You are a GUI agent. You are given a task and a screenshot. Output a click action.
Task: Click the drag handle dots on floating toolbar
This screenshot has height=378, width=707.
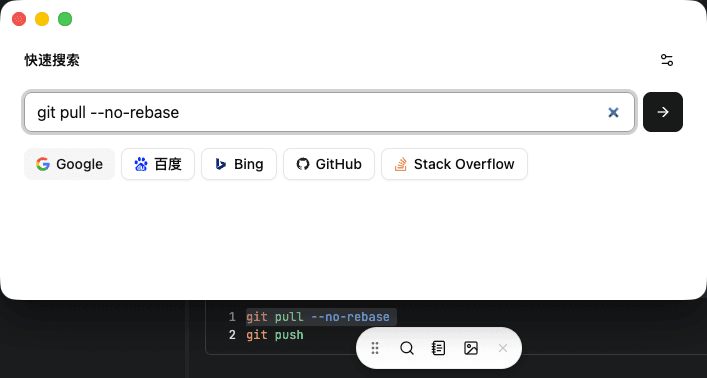pyautogui.click(x=375, y=348)
